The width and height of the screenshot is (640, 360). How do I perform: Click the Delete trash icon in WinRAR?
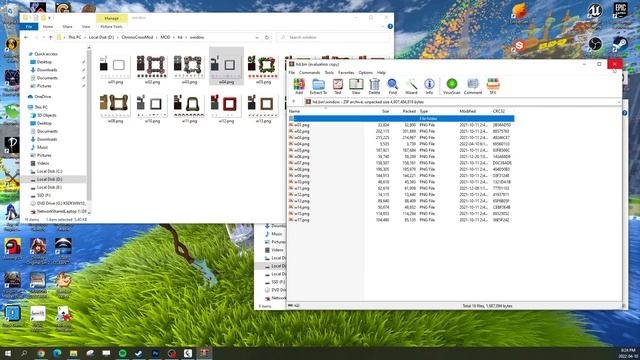coord(374,86)
